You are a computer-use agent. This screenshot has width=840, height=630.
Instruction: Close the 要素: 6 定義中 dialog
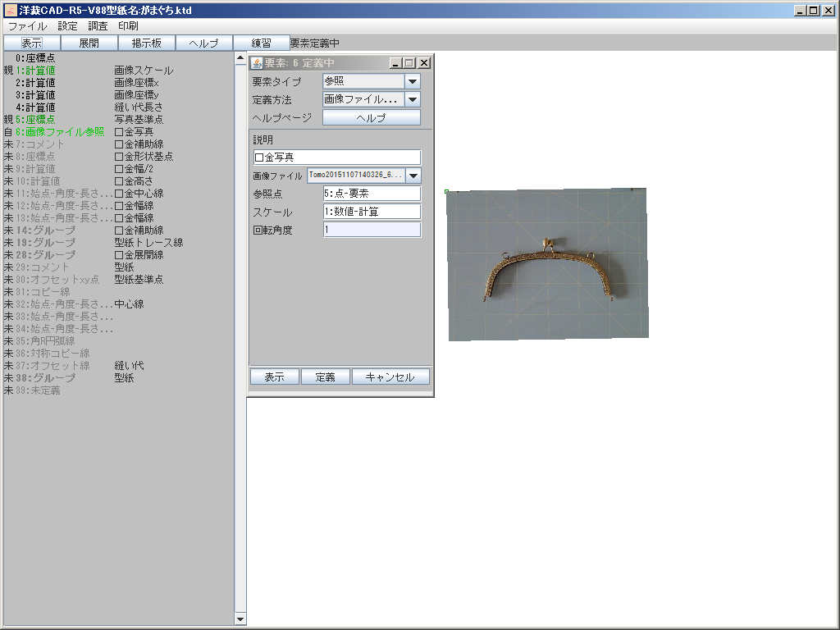coord(424,63)
